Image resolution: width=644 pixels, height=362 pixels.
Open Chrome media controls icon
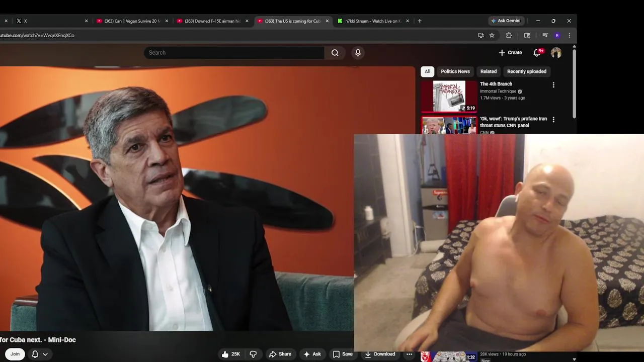coord(545,35)
